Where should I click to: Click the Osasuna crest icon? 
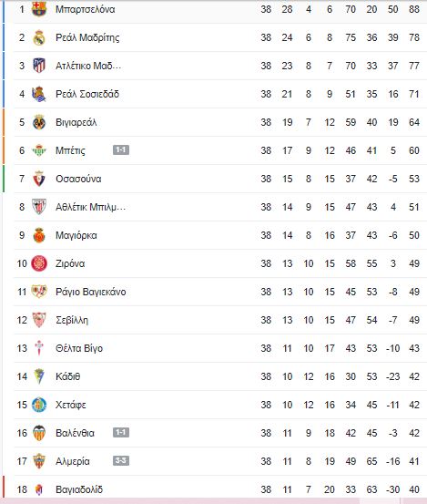(x=39, y=179)
